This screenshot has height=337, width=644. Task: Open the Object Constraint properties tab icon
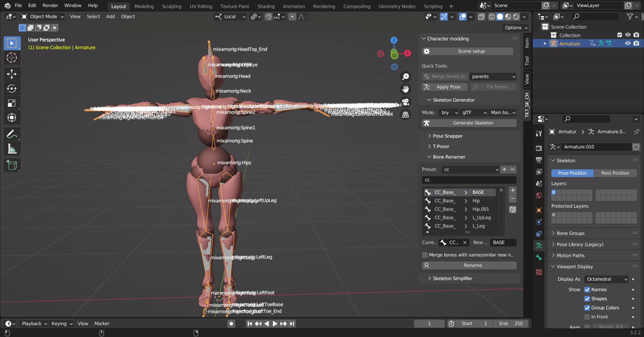tap(539, 234)
